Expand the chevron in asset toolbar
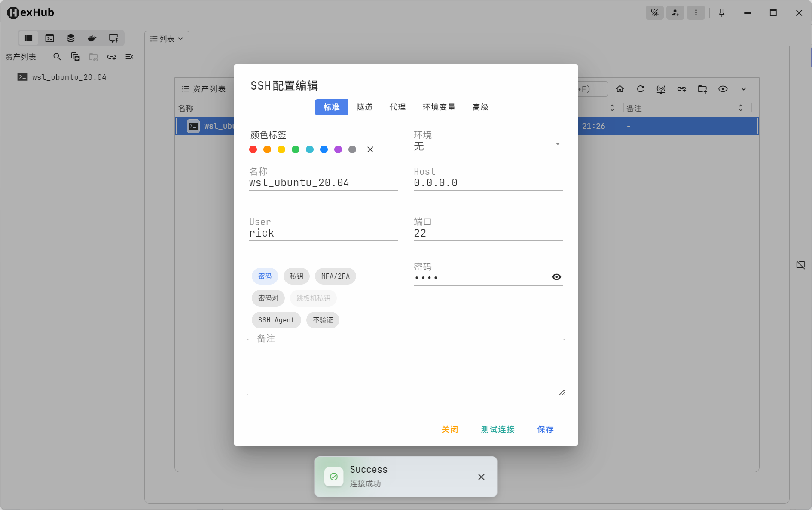812x510 pixels. click(743, 89)
